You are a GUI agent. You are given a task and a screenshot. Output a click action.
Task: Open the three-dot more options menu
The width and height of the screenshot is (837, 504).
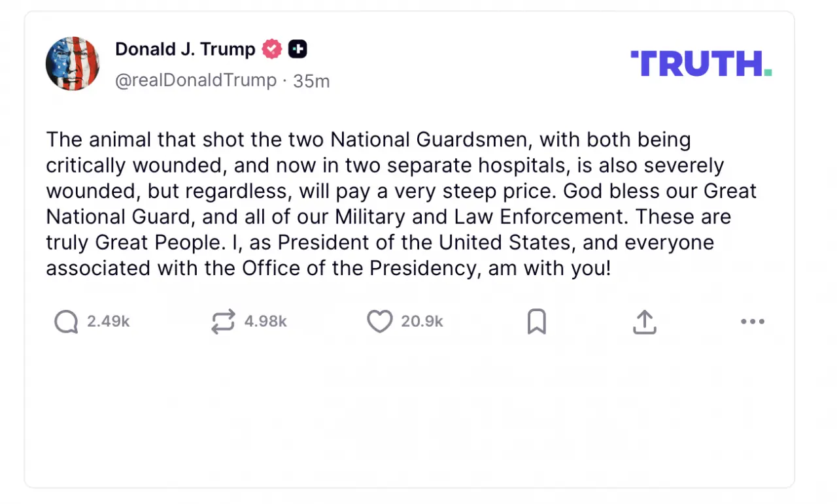tap(752, 322)
